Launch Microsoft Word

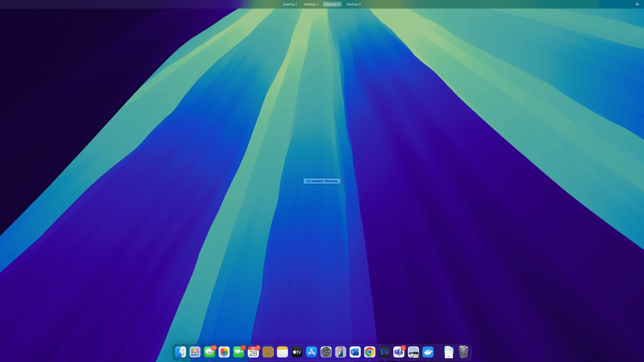click(x=355, y=352)
